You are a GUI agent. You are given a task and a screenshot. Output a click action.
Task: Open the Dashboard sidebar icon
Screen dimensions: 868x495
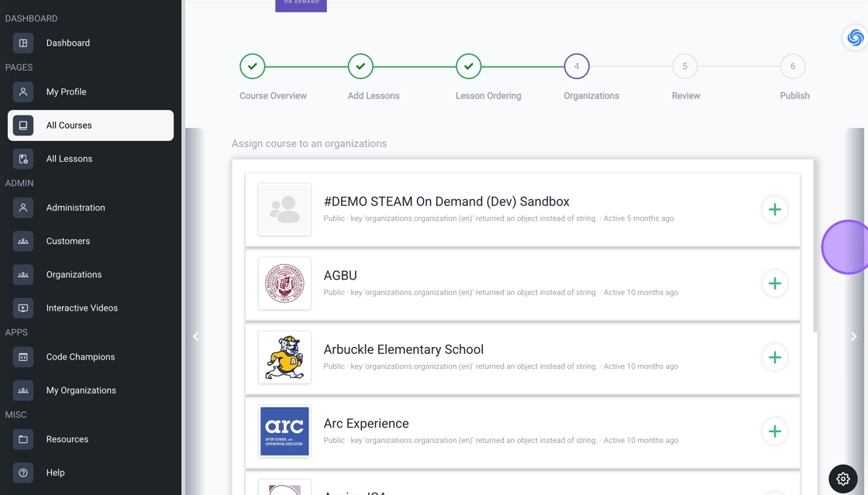[x=23, y=43]
